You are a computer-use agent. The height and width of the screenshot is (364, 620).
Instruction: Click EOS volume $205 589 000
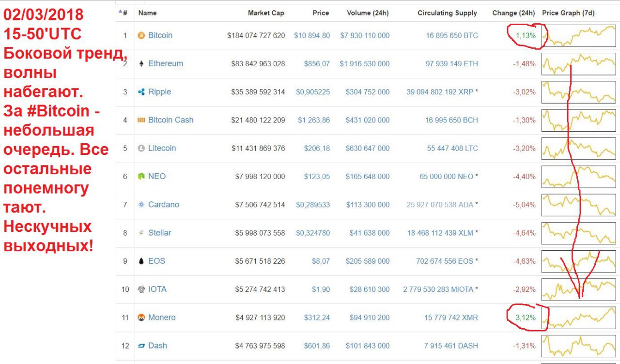click(368, 261)
